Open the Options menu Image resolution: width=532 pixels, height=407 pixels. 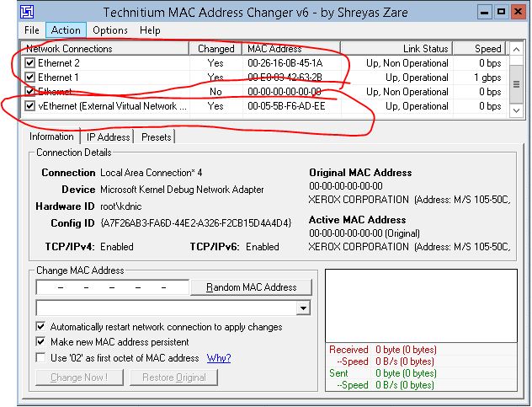click(x=110, y=30)
